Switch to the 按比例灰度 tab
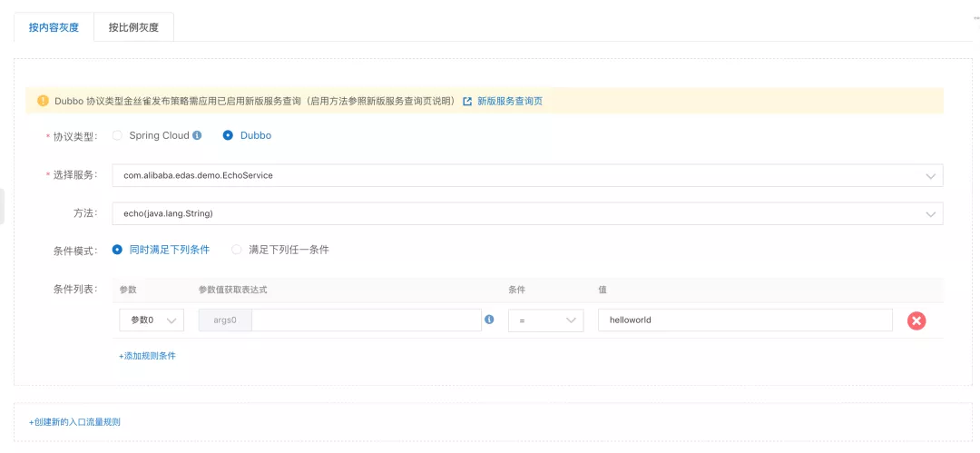Image resolution: width=980 pixels, height=453 pixels. coord(133,27)
